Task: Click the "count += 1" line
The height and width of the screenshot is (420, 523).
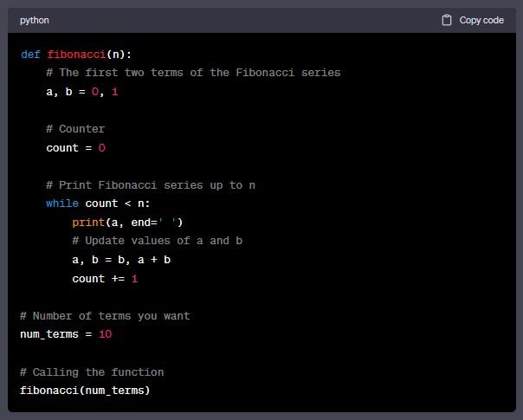Action: pyautogui.click(x=105, y=279)
